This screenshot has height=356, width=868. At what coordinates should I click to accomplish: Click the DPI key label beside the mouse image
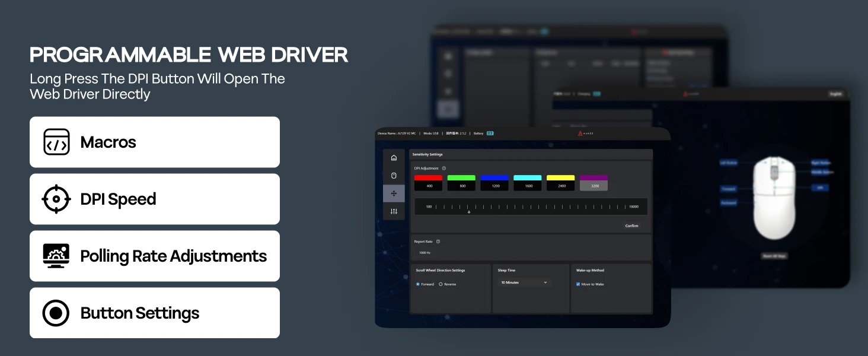pos(821,188)
